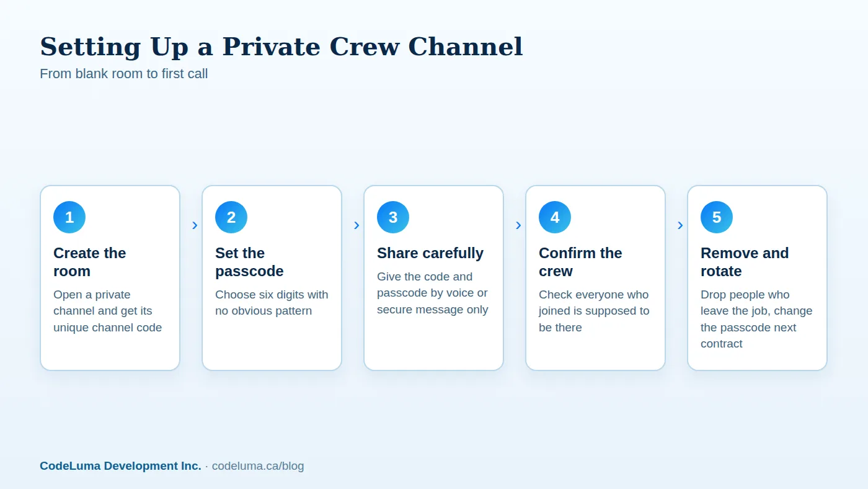Open the codeluma.ca/blog link
Image resolution: width=868 pixels, height=489 pixels.
pos(258,466)
